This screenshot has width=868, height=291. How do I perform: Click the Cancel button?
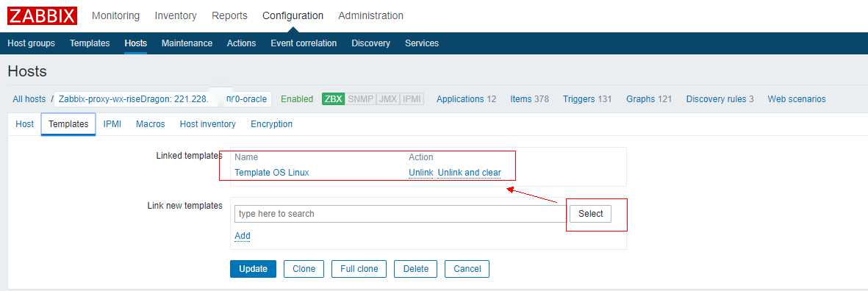coord(467,269)
